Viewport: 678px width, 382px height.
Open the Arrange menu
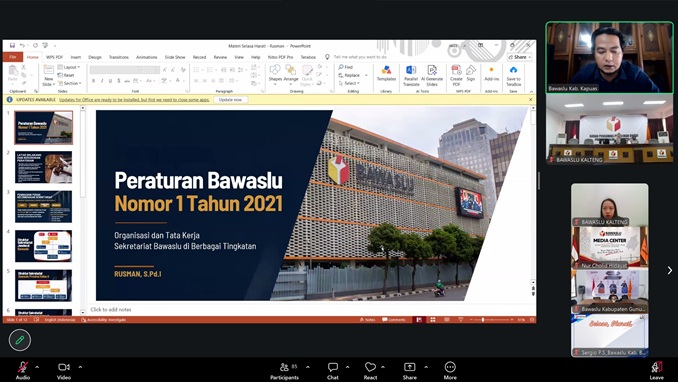click(291, 74)
